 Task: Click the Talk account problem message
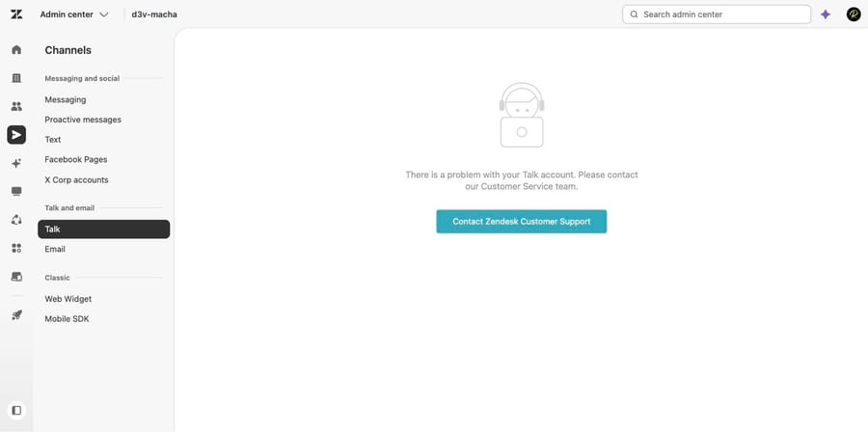tap(522, 180)
